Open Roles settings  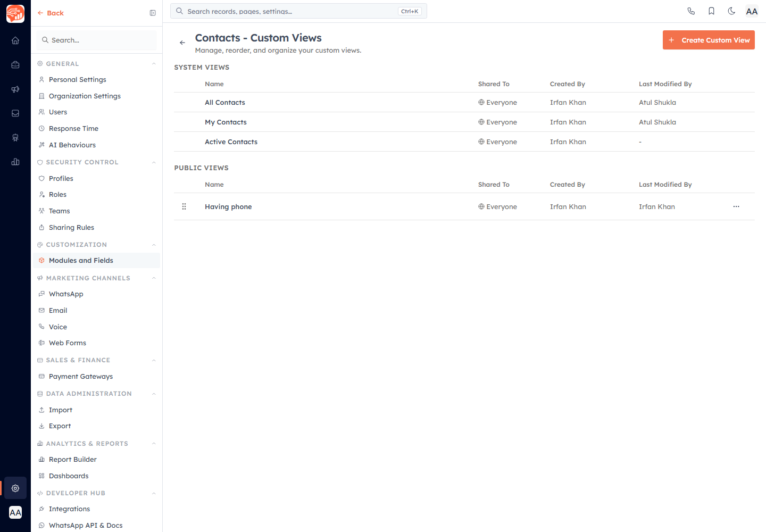coord(97,194)
